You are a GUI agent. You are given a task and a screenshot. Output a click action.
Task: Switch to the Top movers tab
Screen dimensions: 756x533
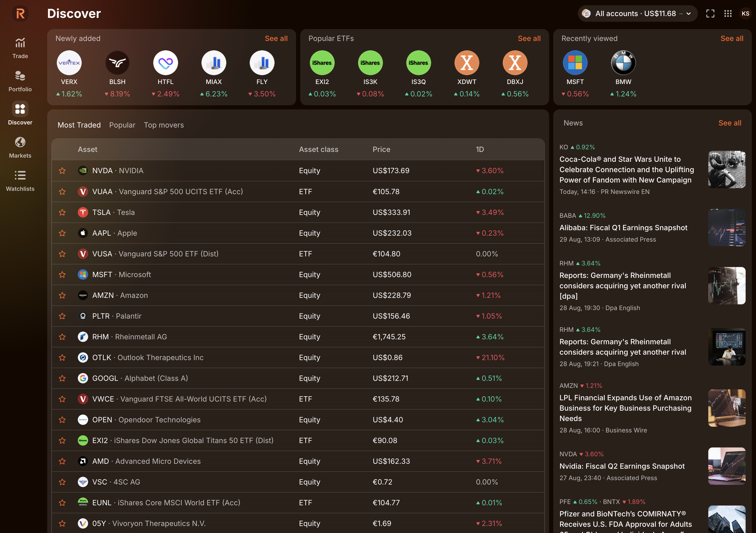(x=164, y=125)
